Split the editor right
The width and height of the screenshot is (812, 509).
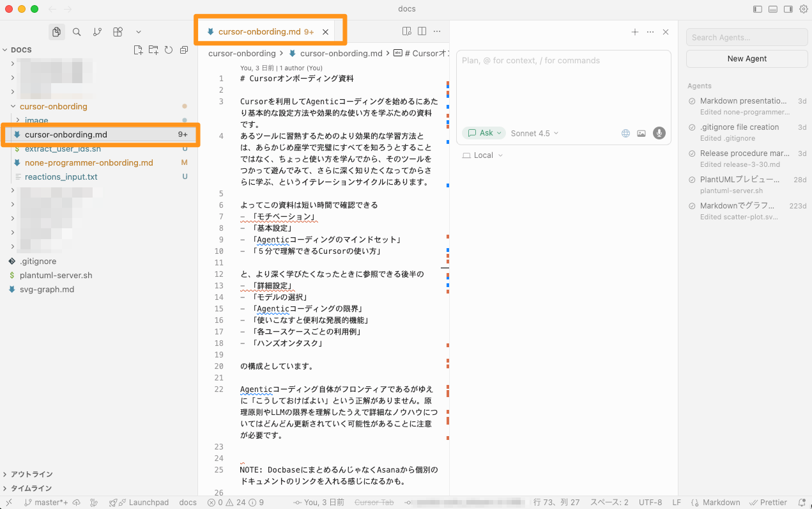coord(422,31)
